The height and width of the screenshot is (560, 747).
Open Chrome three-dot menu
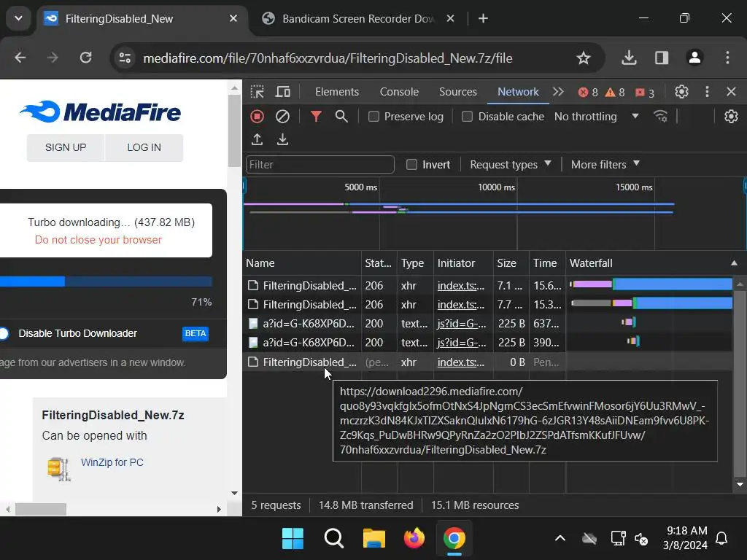tap(727, 58)
